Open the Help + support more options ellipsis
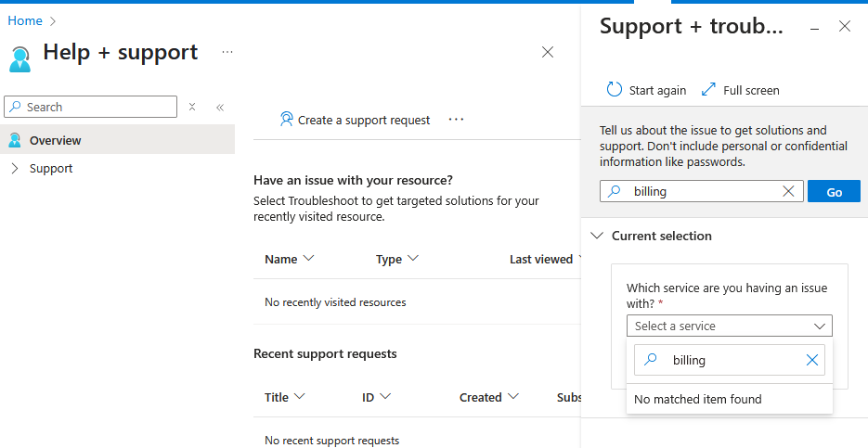Image resolution: width=868 pixels, height=448 pixels. (227, 52)
